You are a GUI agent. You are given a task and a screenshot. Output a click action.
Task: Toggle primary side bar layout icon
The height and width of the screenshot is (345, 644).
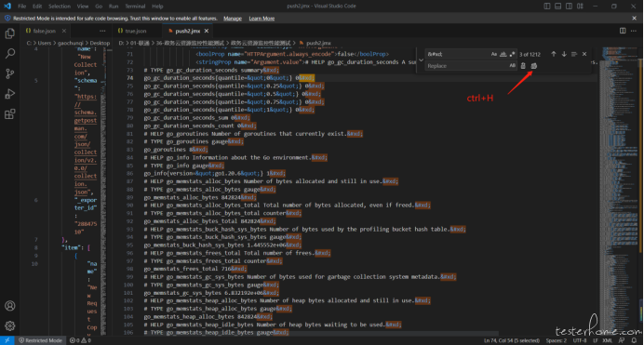[x=547, y=7]
